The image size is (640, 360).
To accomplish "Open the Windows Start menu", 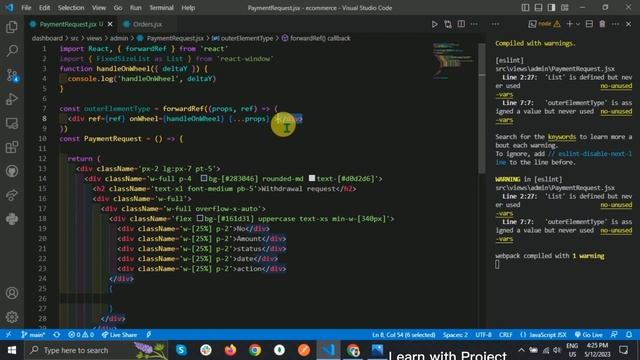I will 12,350.
